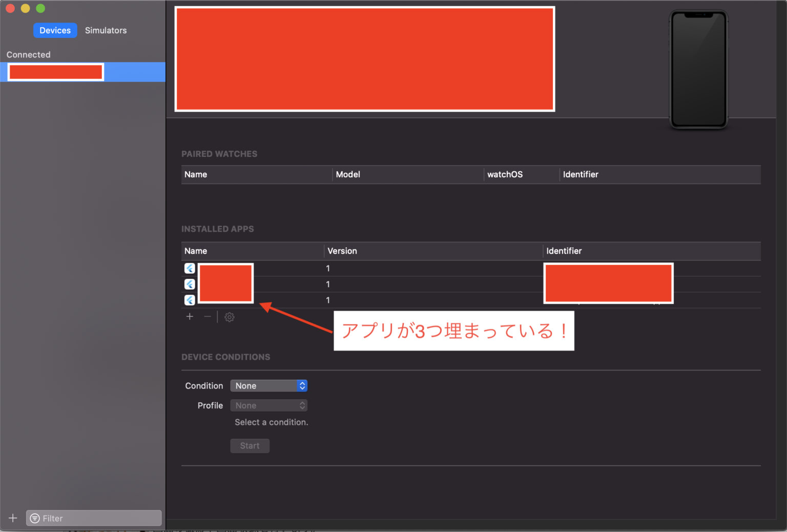Image resolution: width=787 pixels, height=532 pixels.
Task: Click the iPhone device preview image
Action: 698,68
